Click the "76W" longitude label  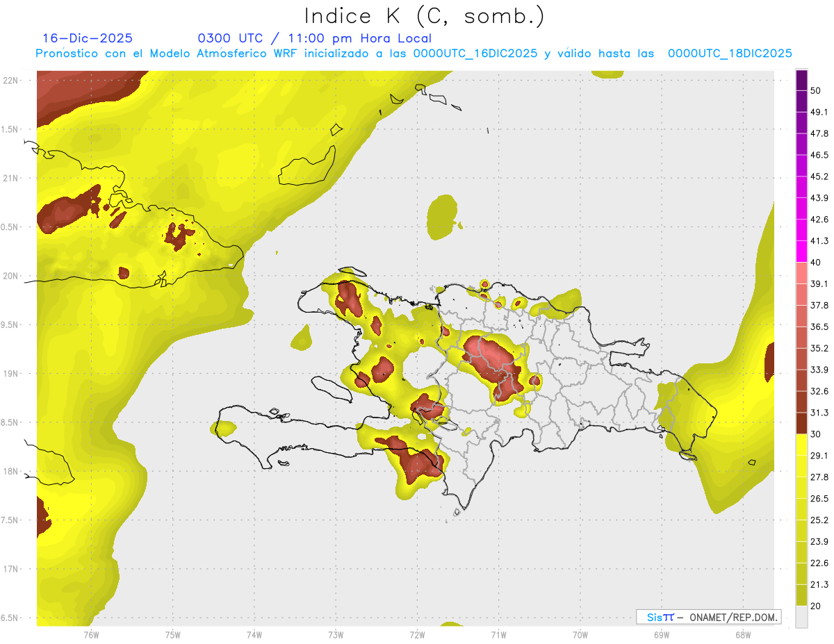pyautogui.click(x=91, y=634)
